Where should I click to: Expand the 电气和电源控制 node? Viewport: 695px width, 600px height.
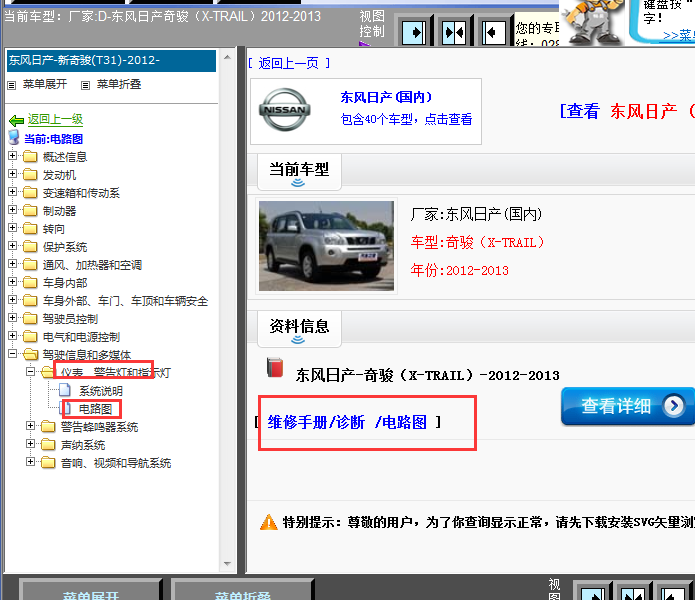tap(12, 335)
